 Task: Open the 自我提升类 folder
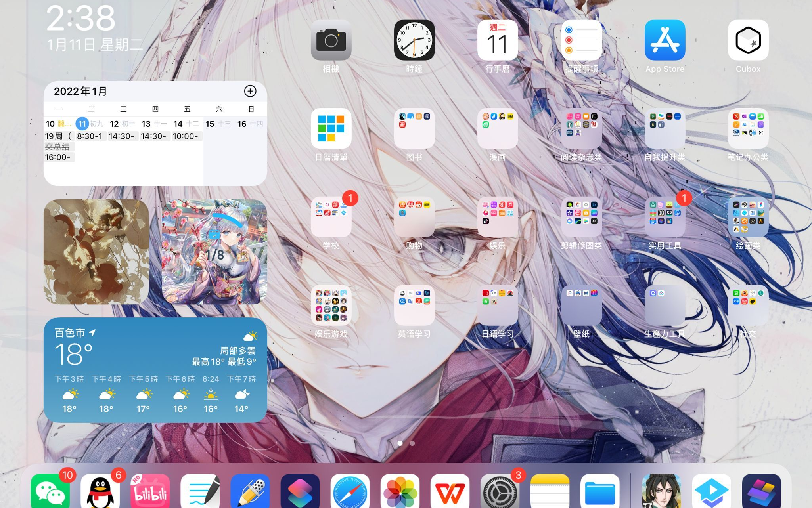(665, 128)
